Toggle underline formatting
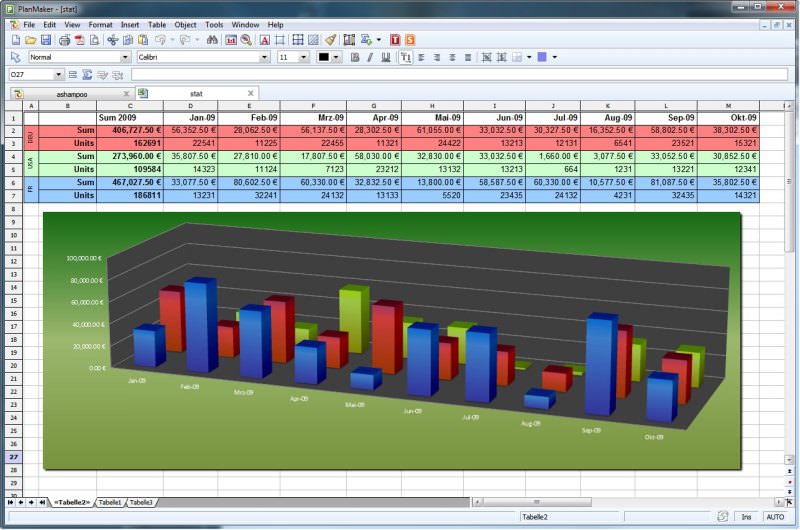Viewport: 800px width, 530px height. point(386,57)
